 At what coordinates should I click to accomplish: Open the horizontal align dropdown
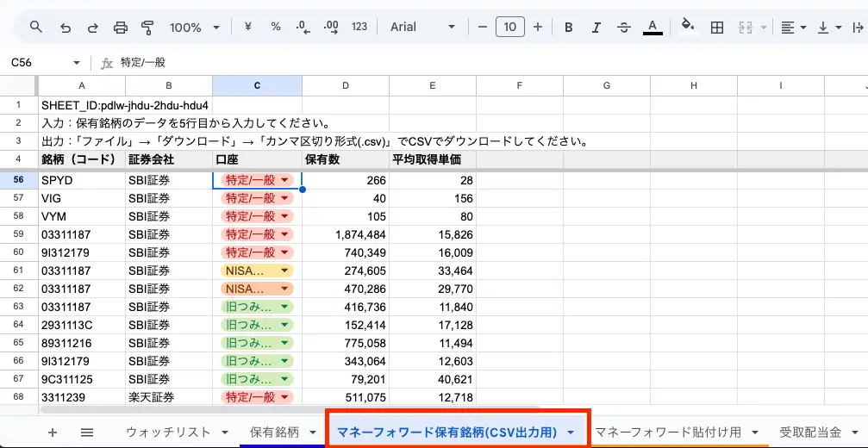[x=793, y=27]
